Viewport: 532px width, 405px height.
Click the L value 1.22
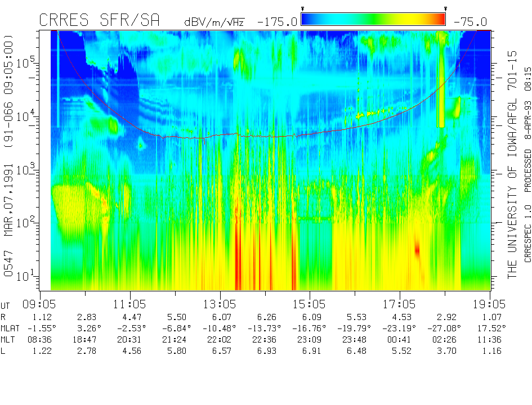[x=42, y=351]
